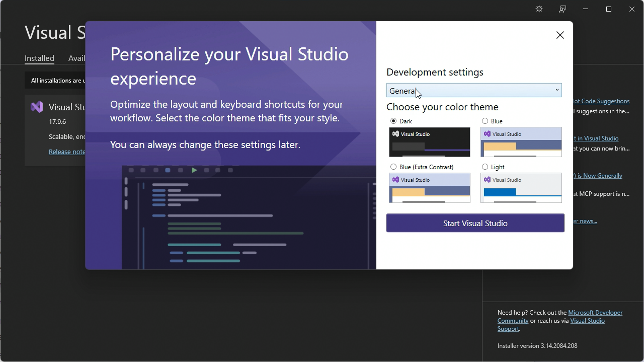
Task: Open the Visual Studio Support link
Action: pos(551,325)
